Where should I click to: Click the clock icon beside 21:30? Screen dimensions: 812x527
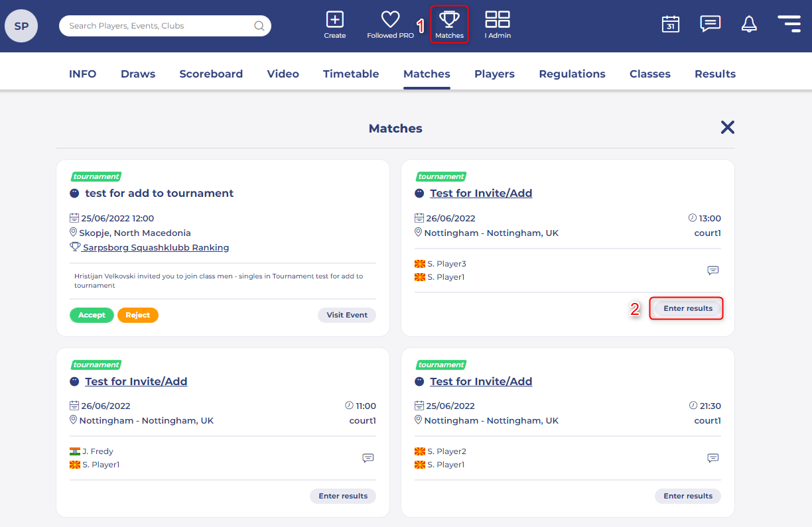coord(693,406)
